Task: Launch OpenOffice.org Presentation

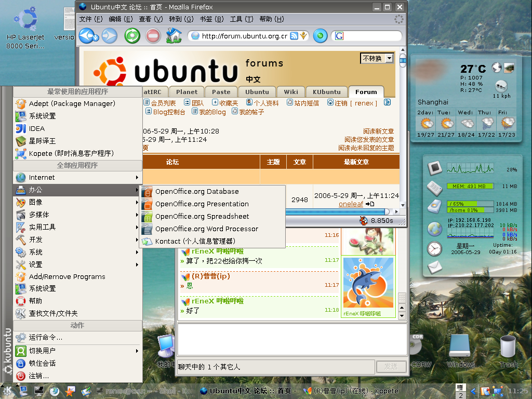Action: pyautogui.click(x=212, y=204)
